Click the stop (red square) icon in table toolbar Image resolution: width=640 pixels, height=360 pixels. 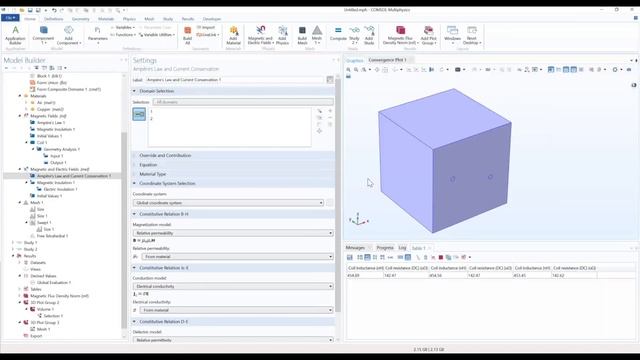pyautogui.click(x=441, y=258)
